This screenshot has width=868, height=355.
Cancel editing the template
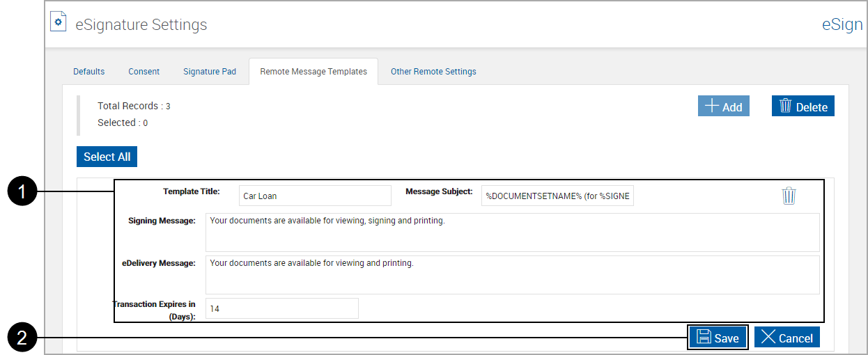(x=787, y=338)
